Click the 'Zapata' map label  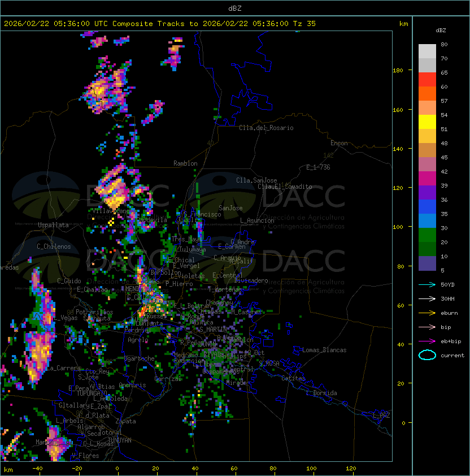(x=125, y=421)
